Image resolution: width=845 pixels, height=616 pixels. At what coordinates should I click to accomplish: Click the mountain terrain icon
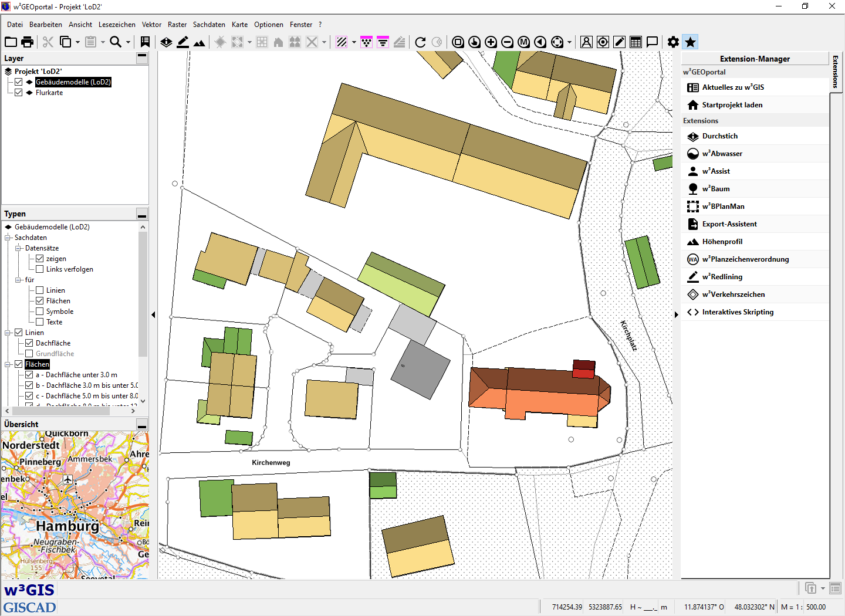200,42
